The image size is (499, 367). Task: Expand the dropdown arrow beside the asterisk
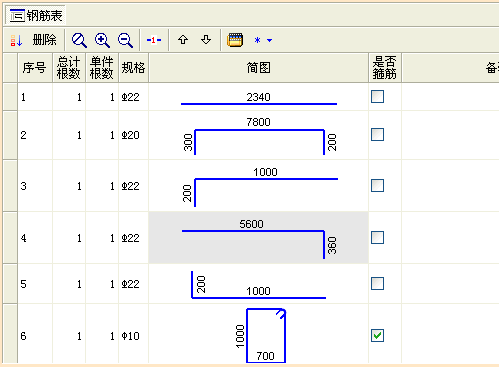269,41
